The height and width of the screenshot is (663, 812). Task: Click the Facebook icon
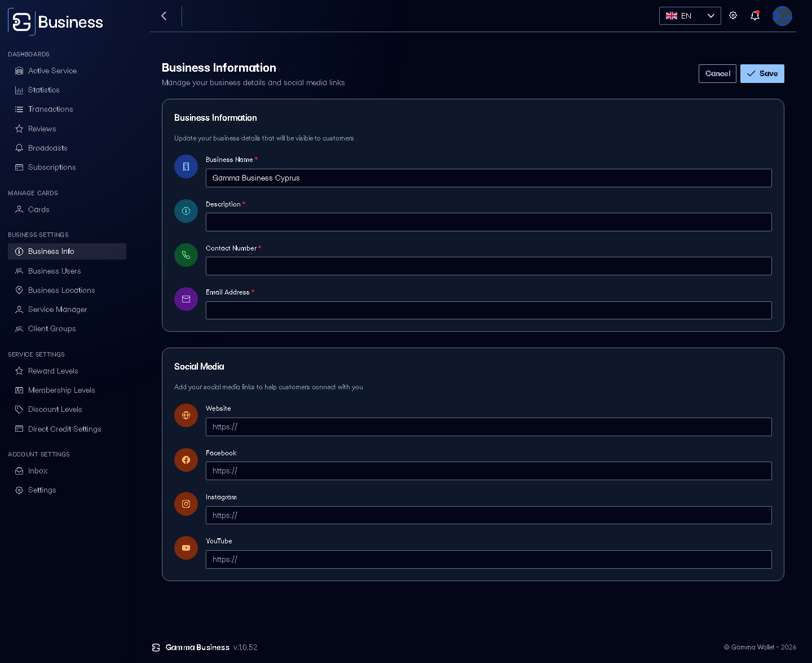click(x=186, y=460)
